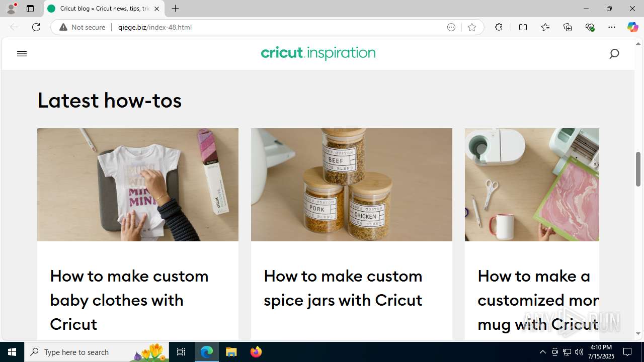
Task: Click the Not secure site warning
Action: [83, 27]
